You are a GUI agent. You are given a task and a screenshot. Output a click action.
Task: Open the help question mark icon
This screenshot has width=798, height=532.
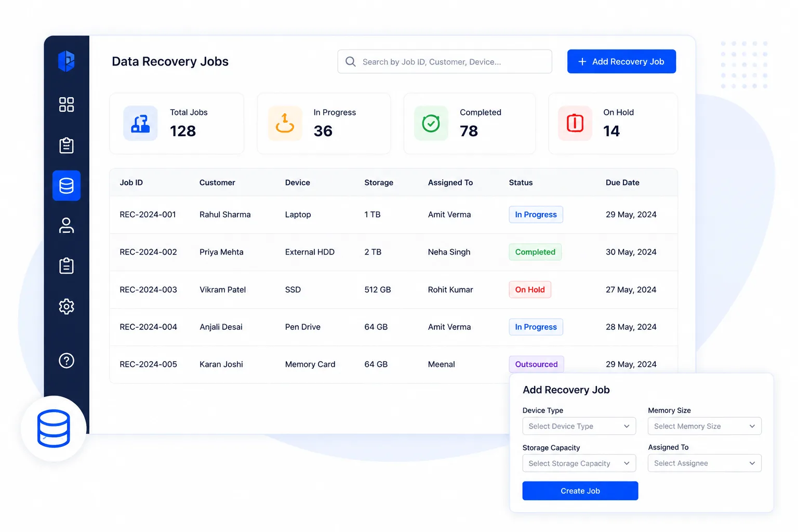[x=66, y=361]
